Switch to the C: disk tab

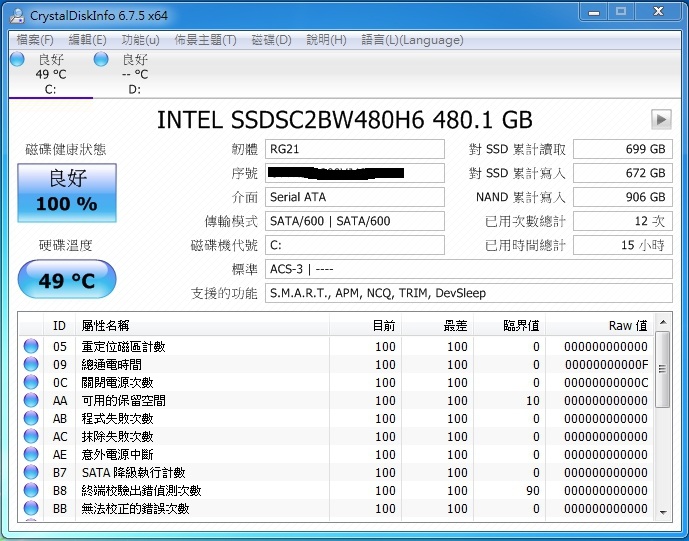pos(51,74)
